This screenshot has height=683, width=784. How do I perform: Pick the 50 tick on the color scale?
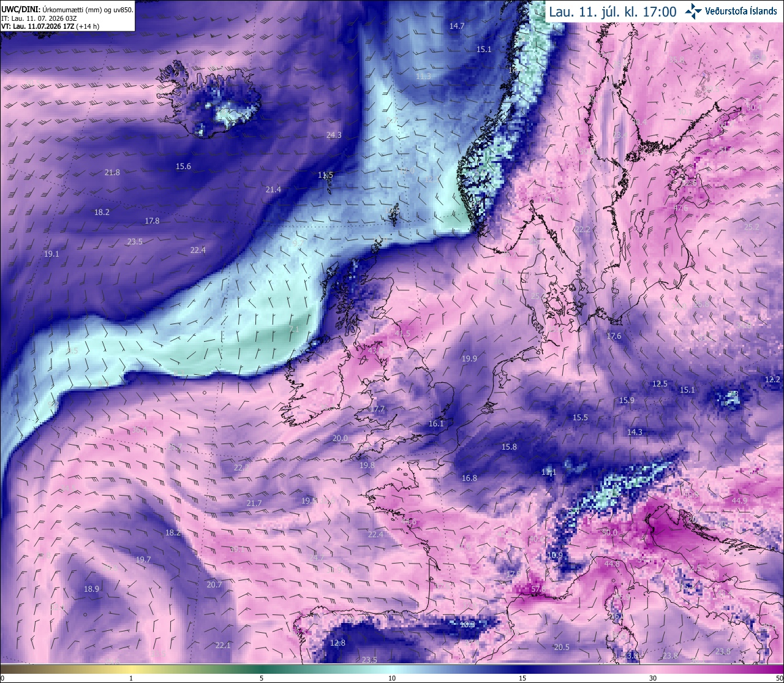point(778,678)
